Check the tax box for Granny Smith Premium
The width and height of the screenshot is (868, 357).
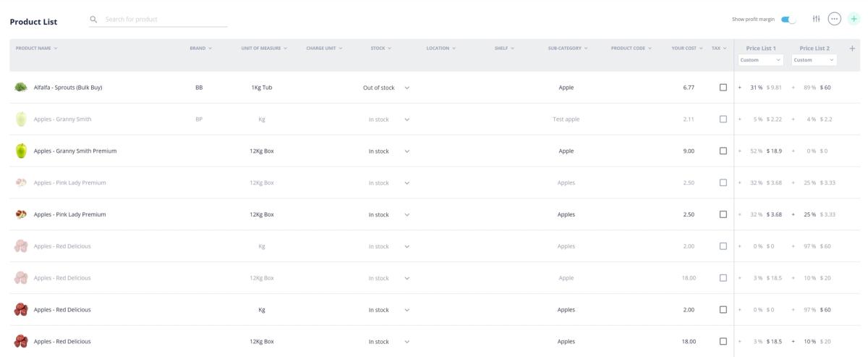point(723,151)
